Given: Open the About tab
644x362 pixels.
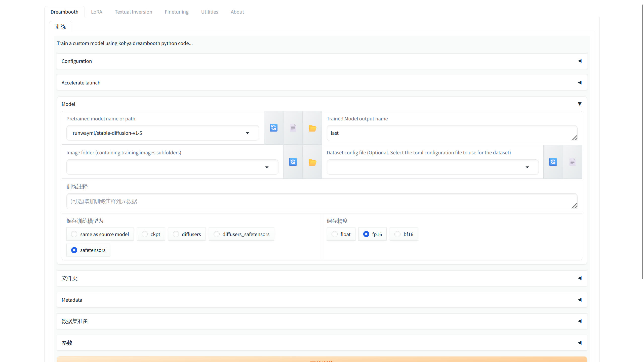Looking at the screenshot, I should (x=237, y=12).
